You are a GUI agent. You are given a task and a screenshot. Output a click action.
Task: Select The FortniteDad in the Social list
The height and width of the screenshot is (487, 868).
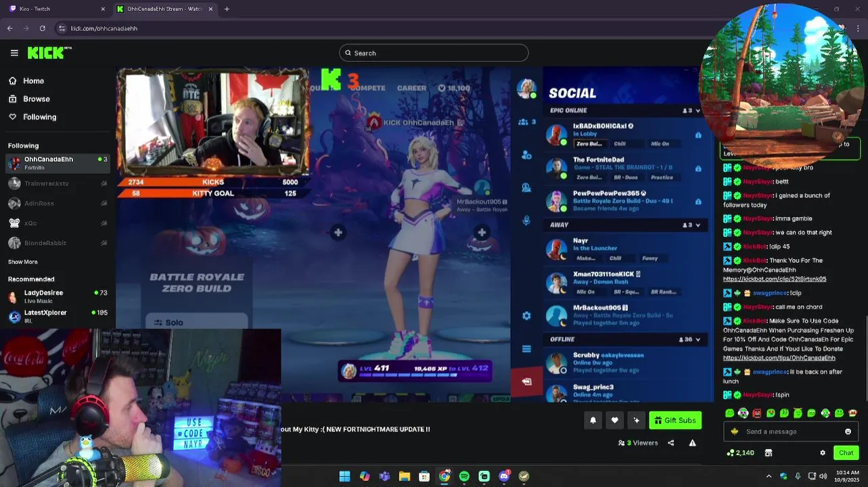[x=626, y=168]
